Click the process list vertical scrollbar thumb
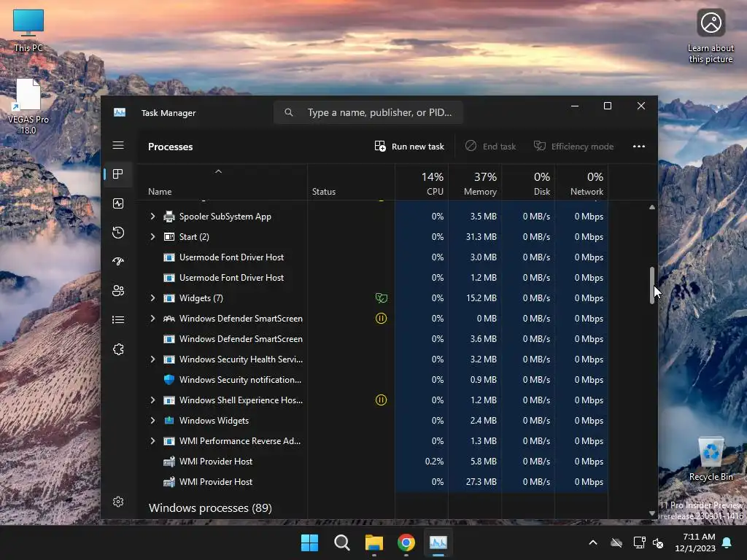747x560 pixels. [651, 285]
